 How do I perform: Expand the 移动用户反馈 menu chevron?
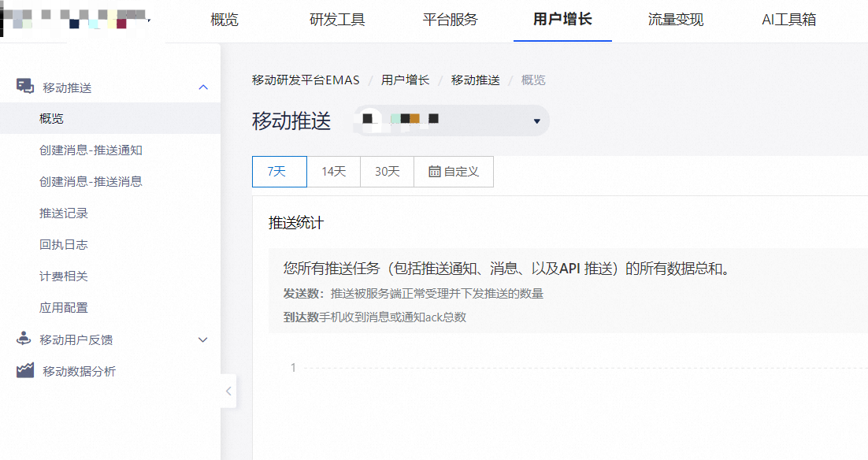tap(203, 339)
